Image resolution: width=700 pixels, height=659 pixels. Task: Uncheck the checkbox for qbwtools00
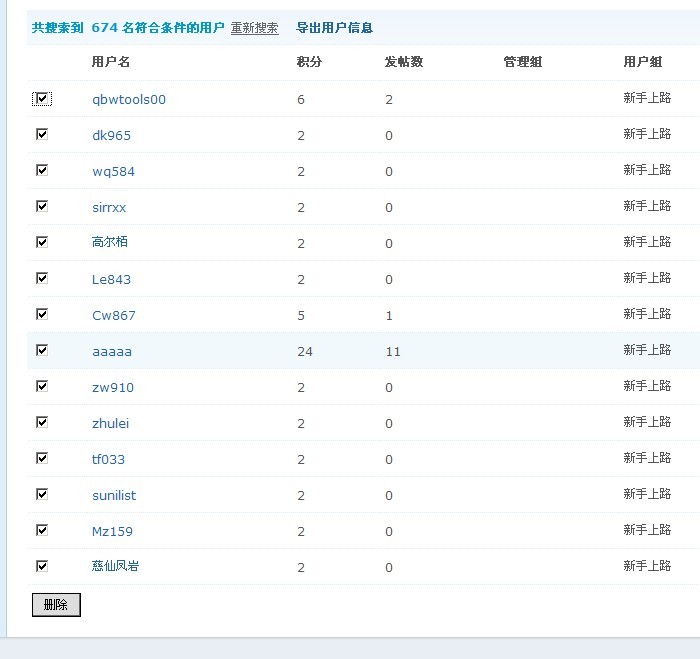click(x=42, y=99)
